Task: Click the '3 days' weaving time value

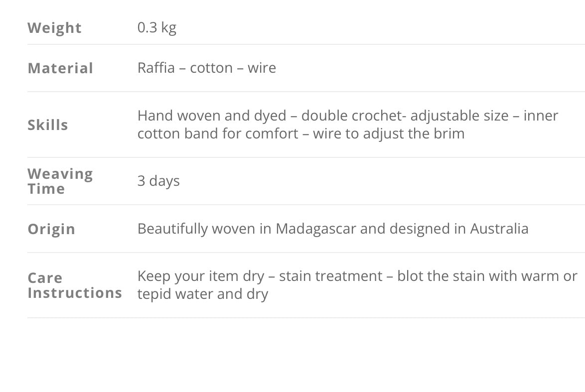Action: (158, 181)
